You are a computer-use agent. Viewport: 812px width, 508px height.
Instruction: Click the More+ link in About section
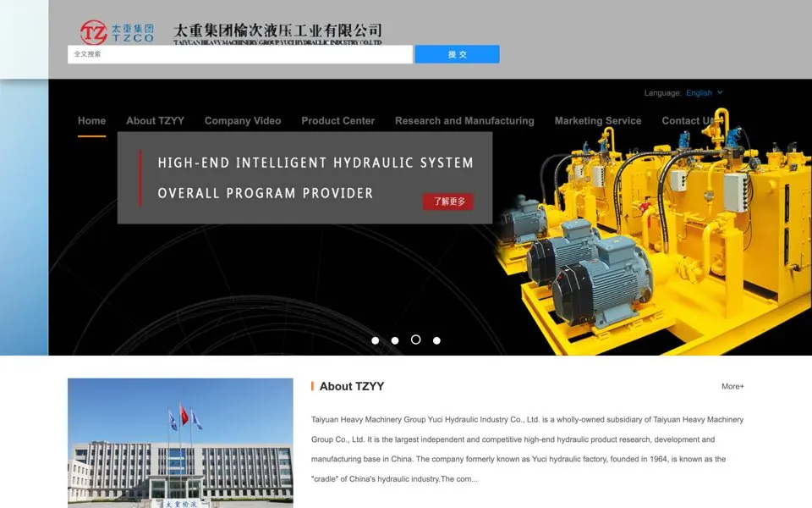[732, 386]
